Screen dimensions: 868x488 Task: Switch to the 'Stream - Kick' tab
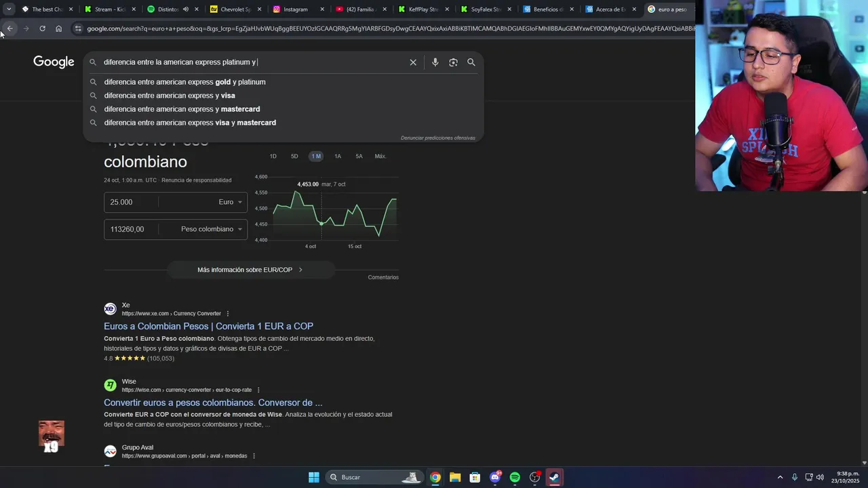pyautogui.click(x=108, y=9)
